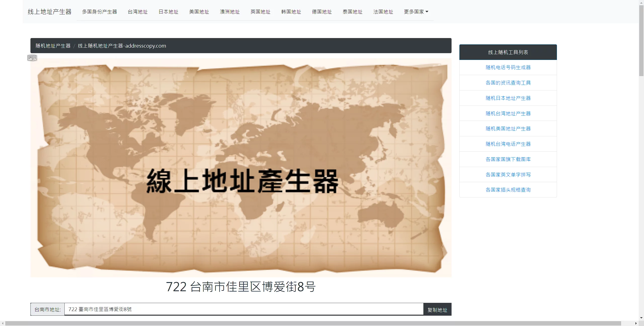Open the 各国家插头规格查询 link
The width and height of the screenshot is (644, 326).
coord(508,190)
